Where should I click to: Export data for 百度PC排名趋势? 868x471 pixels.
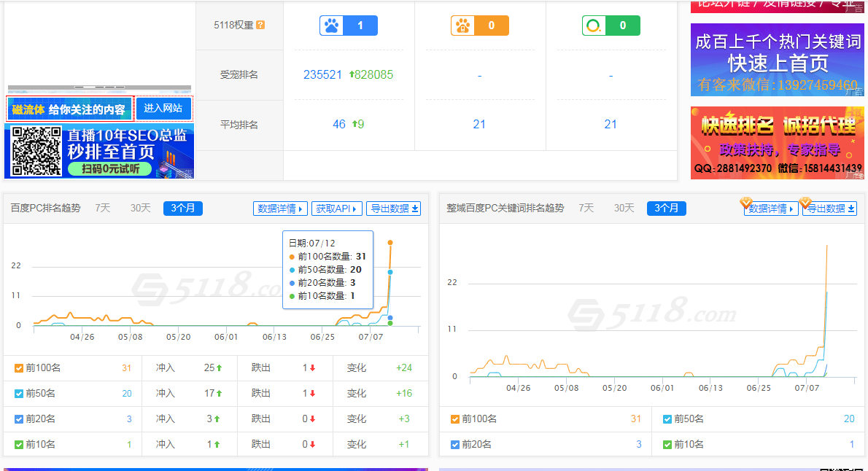(x=394, y=209)
